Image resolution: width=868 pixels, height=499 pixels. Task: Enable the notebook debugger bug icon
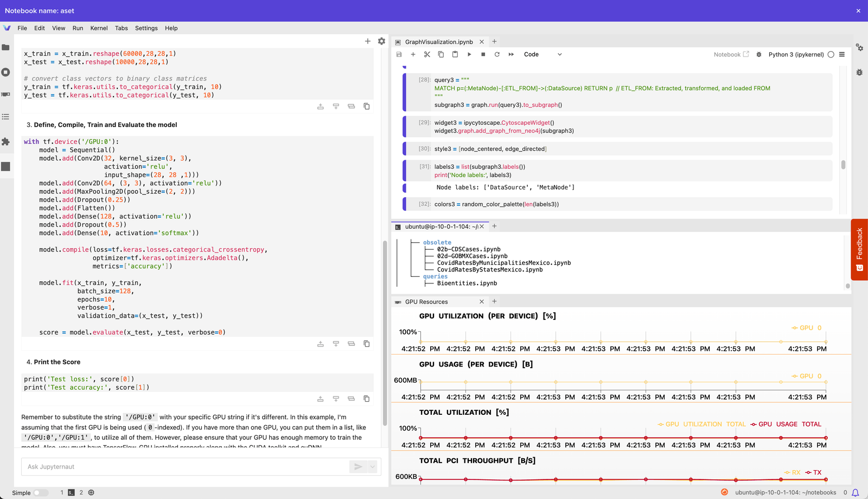pos(759,54)
